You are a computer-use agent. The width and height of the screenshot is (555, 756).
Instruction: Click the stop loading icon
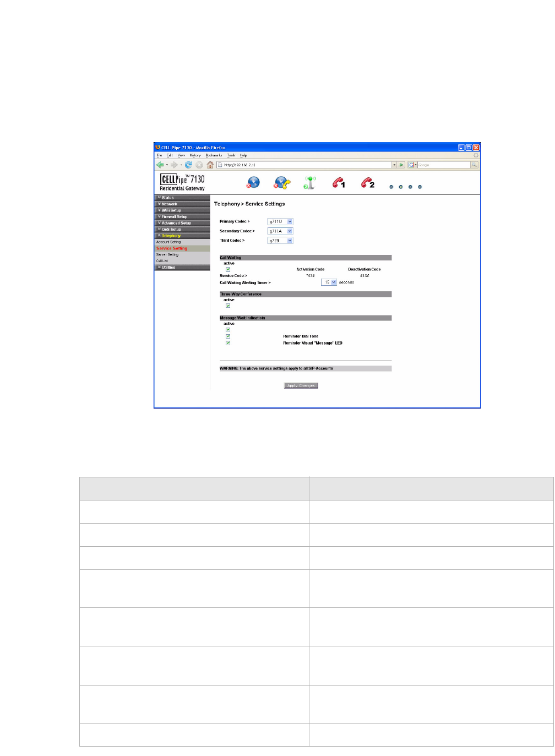click(x=199, y=165)
